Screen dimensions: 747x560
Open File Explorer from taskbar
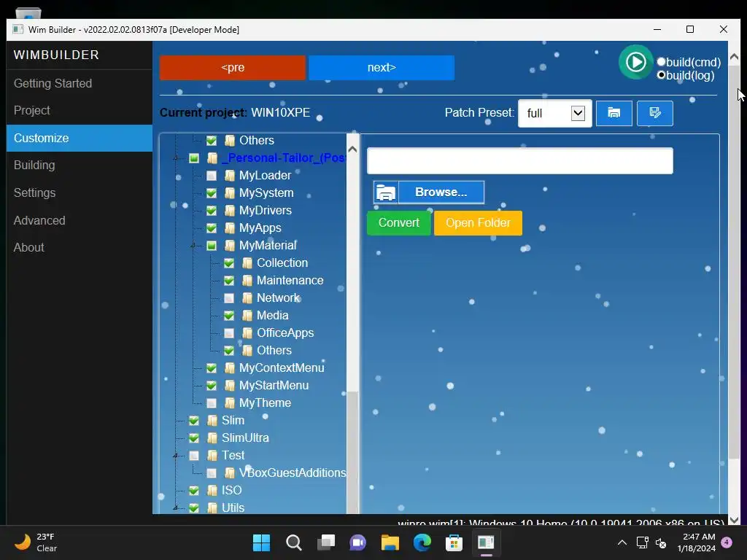(390, 542)
